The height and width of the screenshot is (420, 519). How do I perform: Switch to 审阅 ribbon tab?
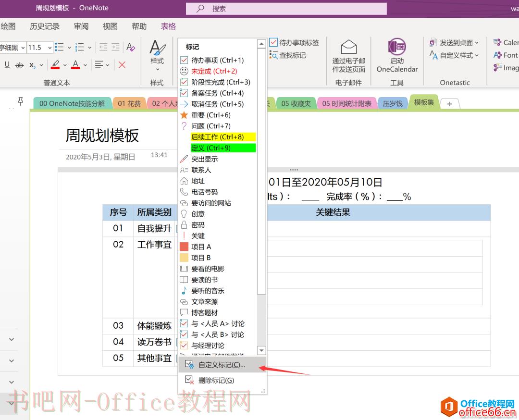click(81, 26)
